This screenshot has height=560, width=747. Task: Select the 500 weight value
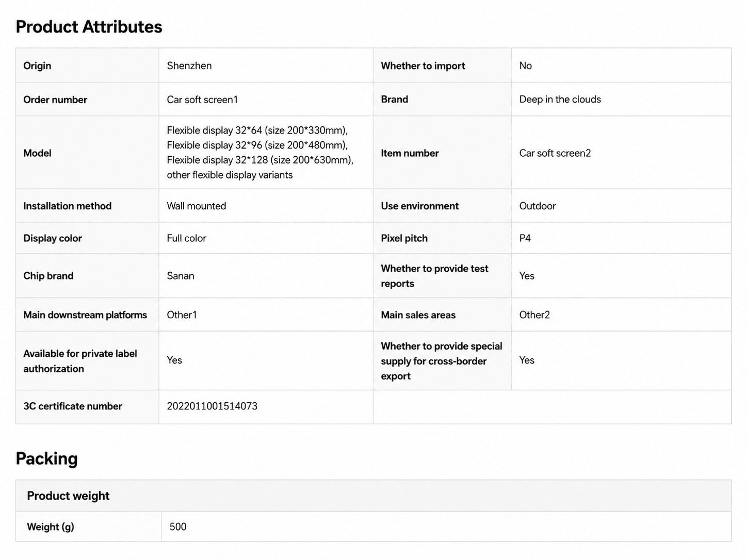tap(178, 527)
